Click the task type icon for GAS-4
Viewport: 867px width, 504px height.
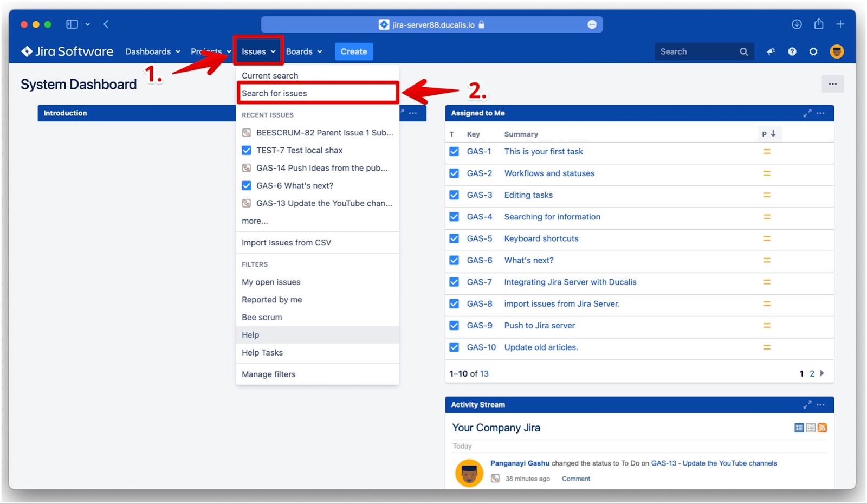[454, 217]
